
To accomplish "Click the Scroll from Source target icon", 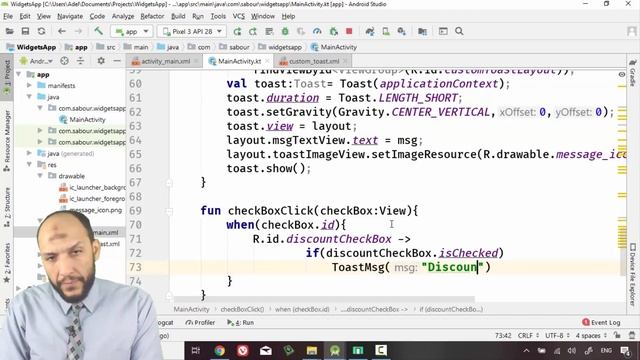I will tap(64, 61).
